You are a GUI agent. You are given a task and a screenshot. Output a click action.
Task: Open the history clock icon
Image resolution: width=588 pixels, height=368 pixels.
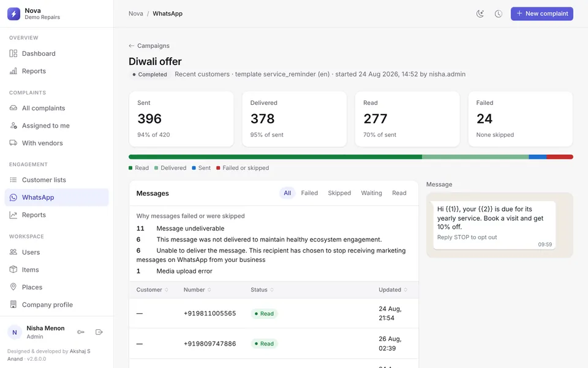499,13
